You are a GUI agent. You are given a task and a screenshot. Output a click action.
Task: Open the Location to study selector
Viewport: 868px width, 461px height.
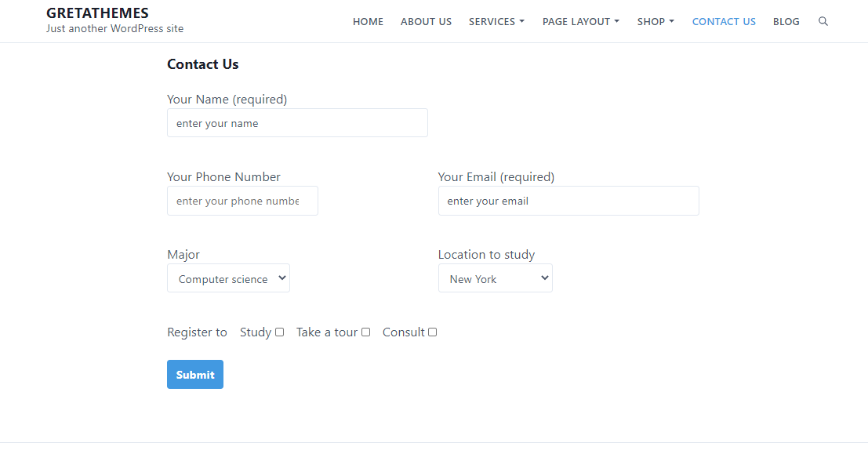pyautogui.click(x=495, y=278)
